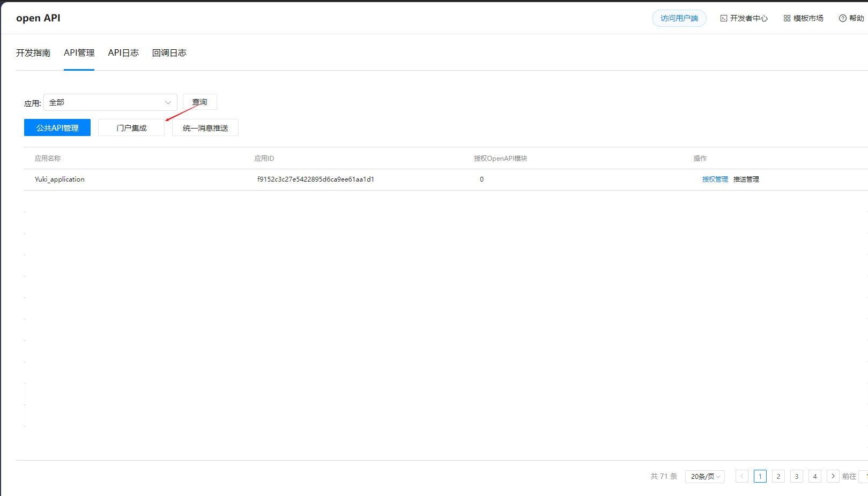The image size is (868, 496).
Task: Click the 统一消息推送 button
Action: coord(205,127)
